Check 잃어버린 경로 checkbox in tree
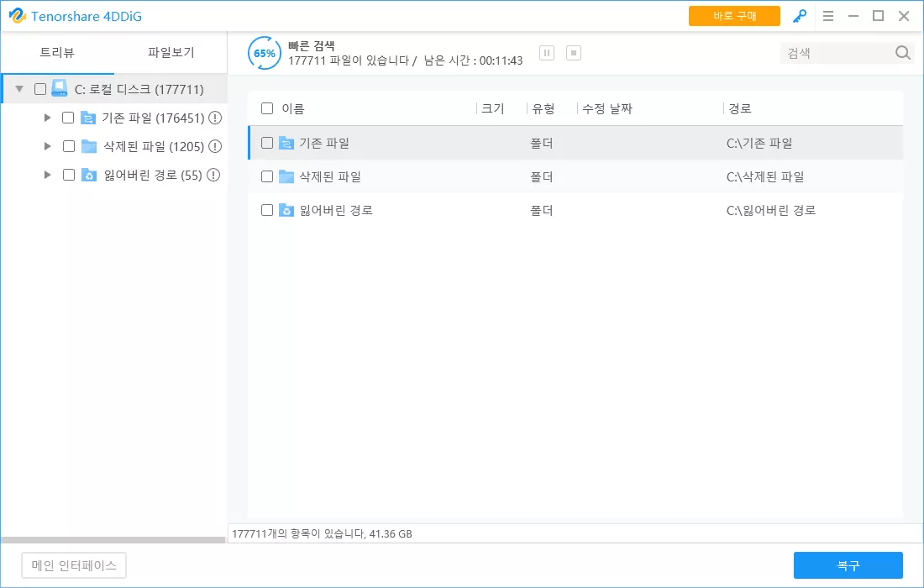924x588 pixels. coord(69,175)
